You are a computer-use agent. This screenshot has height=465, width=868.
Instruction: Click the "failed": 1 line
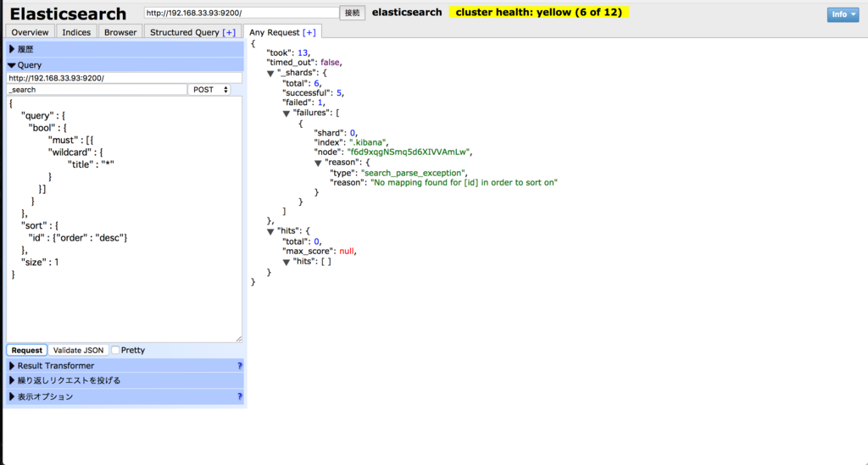pos(304,102)
